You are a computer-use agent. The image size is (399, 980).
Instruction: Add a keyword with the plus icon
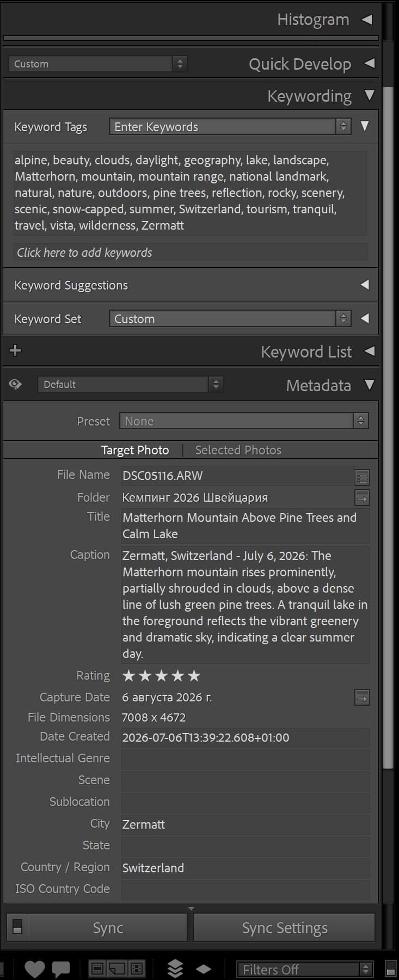pyautogui.click(x=15, y=350)
